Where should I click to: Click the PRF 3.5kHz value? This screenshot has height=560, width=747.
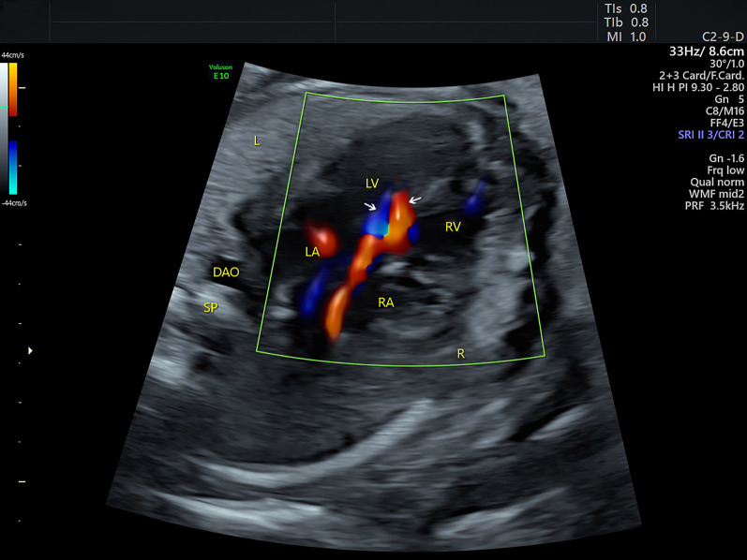coord(714,206)
